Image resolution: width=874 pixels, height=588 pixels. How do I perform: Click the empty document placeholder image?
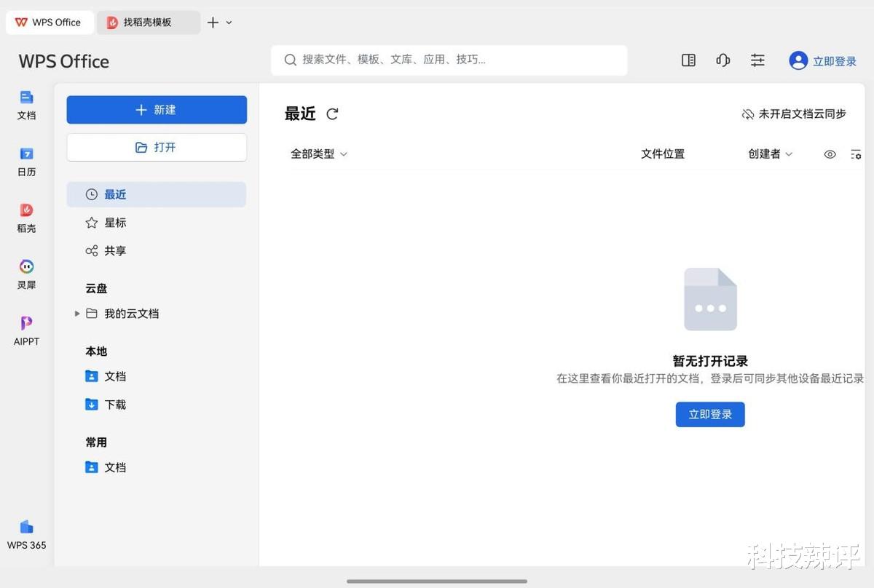click(x=710, y=299)
